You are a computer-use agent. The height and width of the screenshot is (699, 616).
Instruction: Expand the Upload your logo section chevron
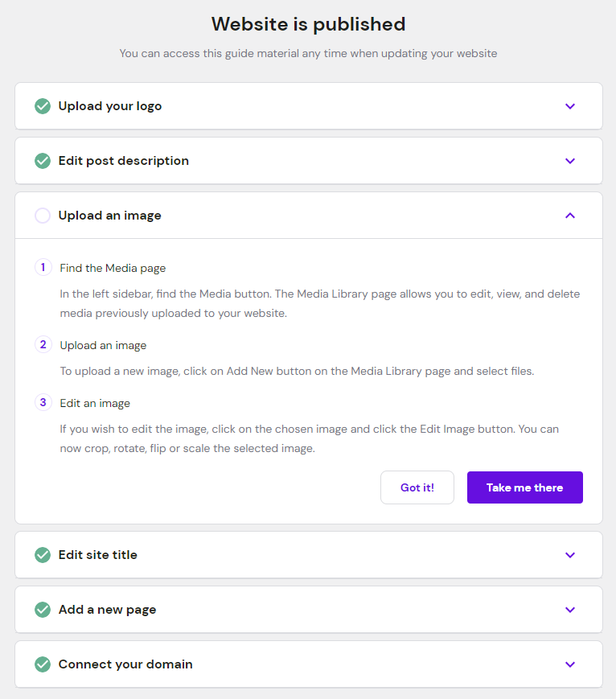point(570,106)
